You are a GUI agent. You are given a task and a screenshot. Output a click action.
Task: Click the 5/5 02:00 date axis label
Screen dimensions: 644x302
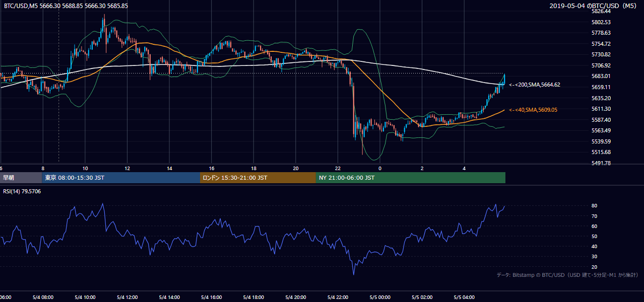click(x=422, y=297)
